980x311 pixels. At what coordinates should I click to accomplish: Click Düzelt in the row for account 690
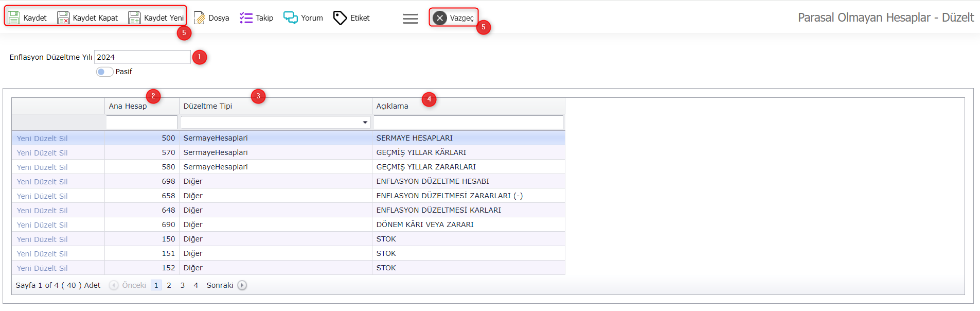click(x=45, y=225)
